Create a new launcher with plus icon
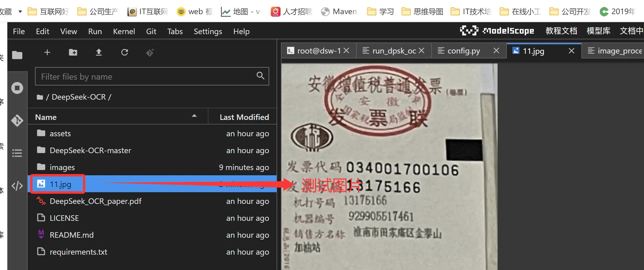 pyautogui.click(x=47, y=52)
